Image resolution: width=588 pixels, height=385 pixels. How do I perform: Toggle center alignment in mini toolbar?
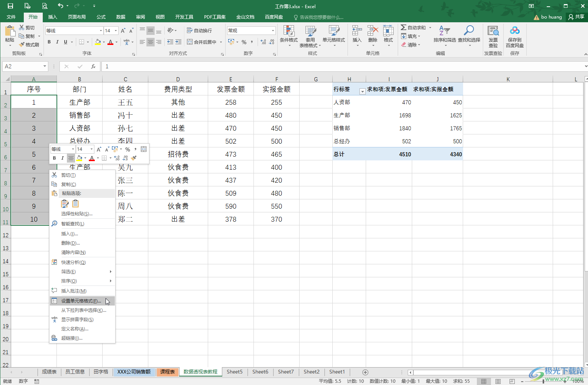pos(71,158)
